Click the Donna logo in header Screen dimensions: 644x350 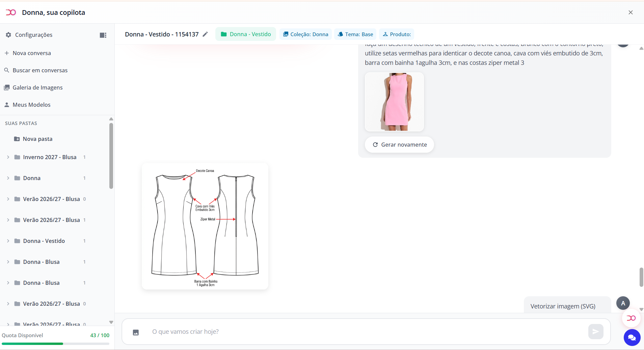(x=11, y=12)
